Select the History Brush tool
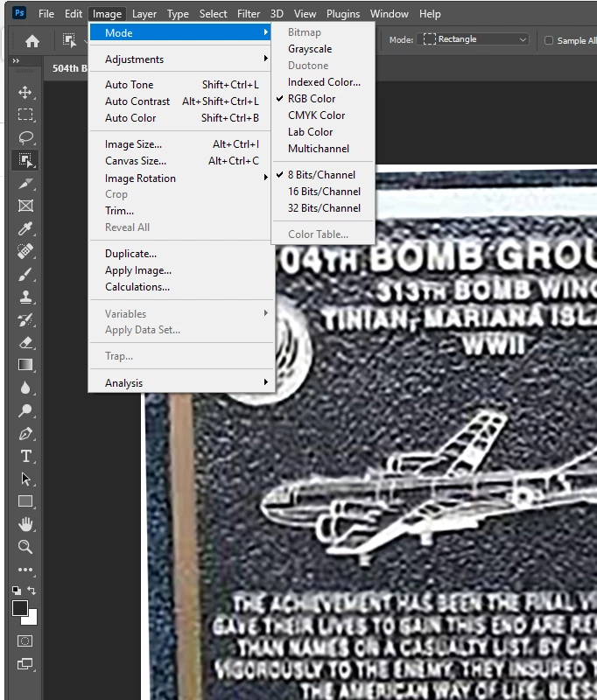Screen dimensions: 597x700 25,319
